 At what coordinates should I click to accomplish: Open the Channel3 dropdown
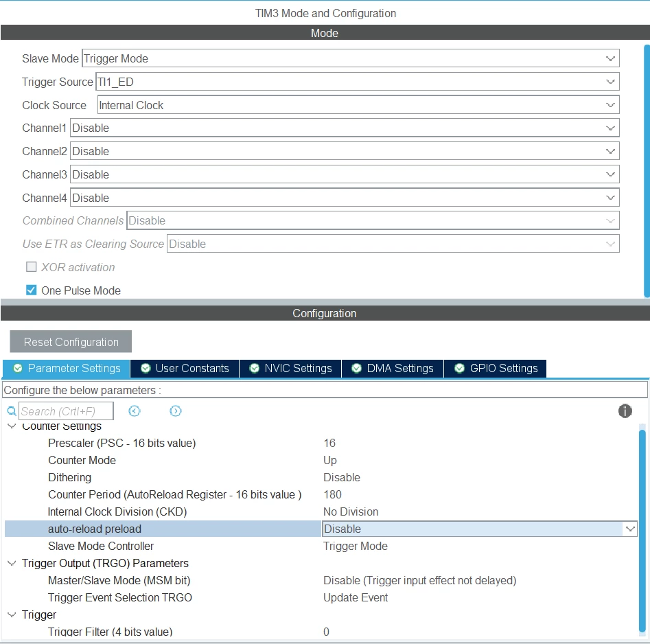(345, 174)
